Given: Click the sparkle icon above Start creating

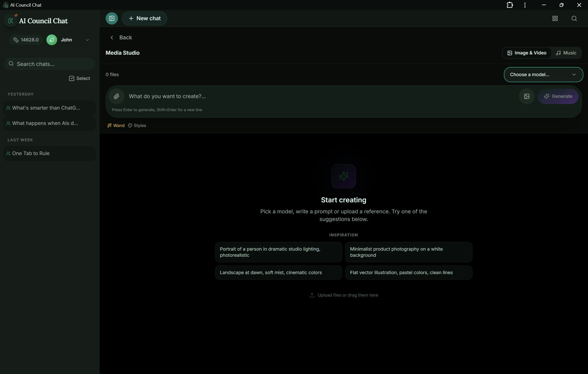Looking at the screenshot, I should [344, 176].
